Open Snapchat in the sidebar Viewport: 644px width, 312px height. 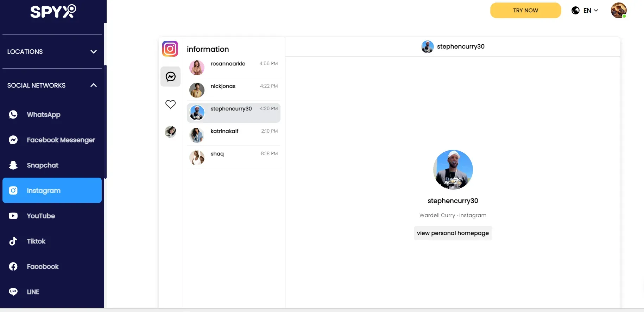52,165
